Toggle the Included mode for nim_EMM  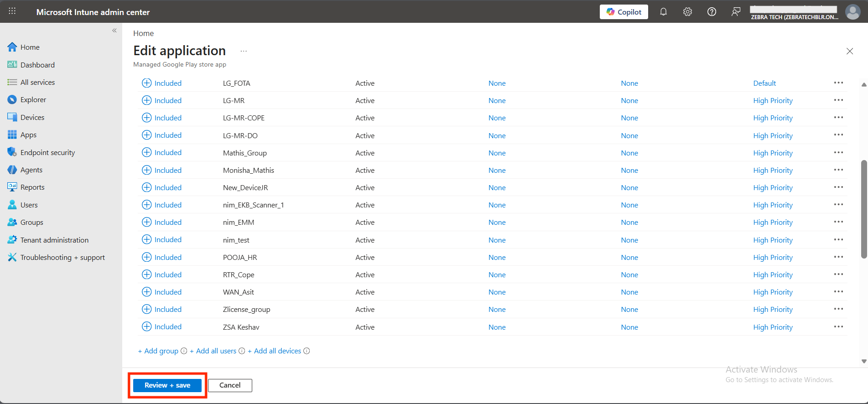(162, 222)
